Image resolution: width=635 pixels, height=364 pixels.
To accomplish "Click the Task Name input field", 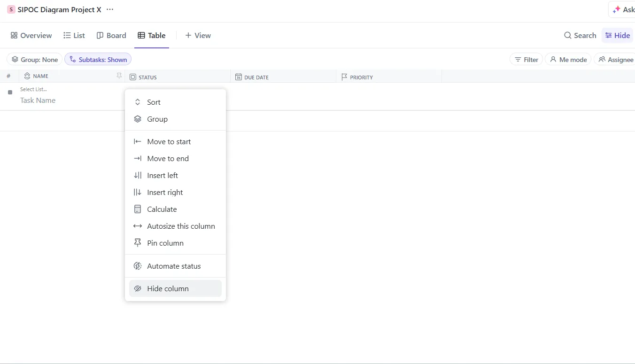I will (38, 100).
